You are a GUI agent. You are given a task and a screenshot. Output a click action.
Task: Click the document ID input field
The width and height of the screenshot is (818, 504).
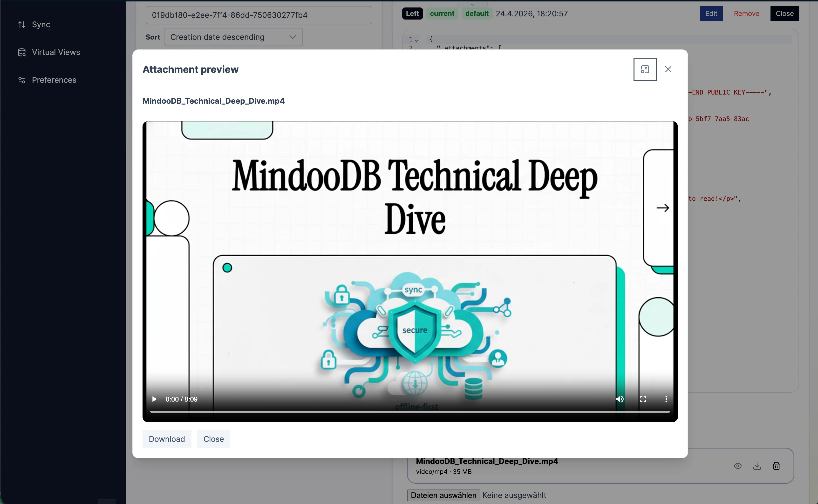pos(259,15)
